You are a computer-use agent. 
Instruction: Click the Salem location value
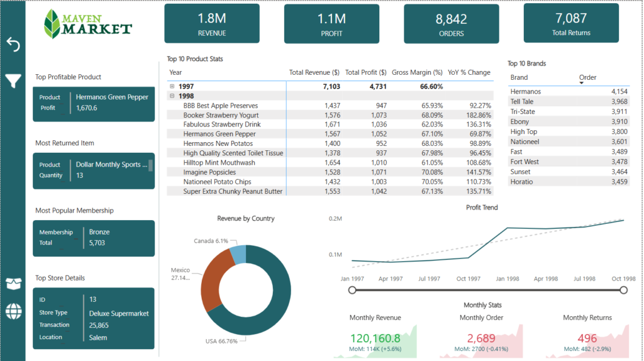[97, 338]
